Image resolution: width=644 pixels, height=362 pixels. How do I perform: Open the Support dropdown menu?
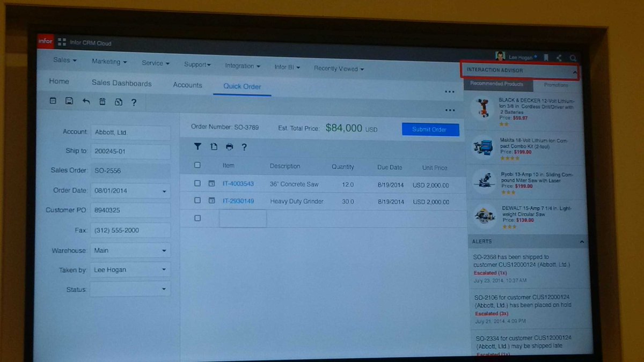pos(197,65)
